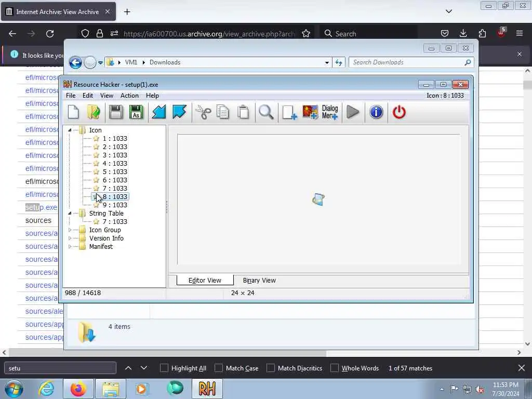Viewport: 532px width, 399px height.
Task: Click the Copy icon in Resource Hacker toolbar
Action: tap(223, 112)
